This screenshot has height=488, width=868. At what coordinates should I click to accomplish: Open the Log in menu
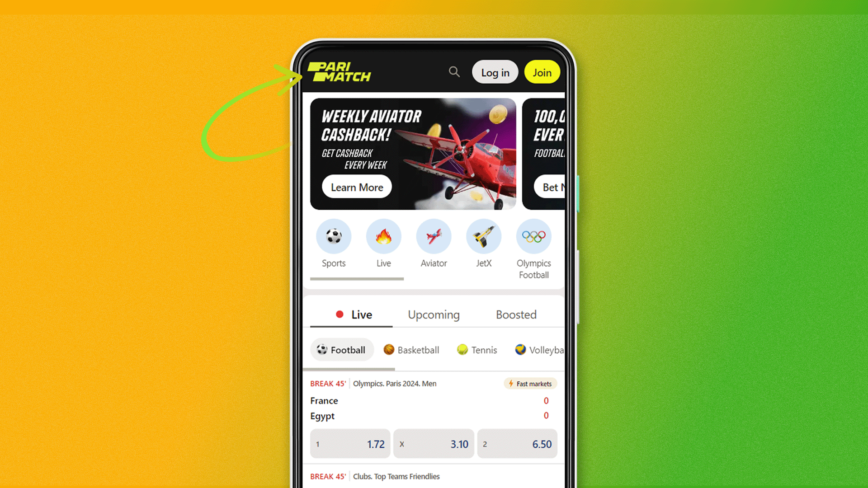tap(495, 72)
